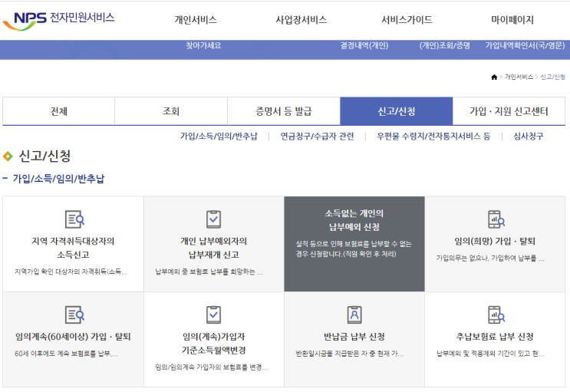Select 찾아가세요 in the blue bar

click(203, 45)
